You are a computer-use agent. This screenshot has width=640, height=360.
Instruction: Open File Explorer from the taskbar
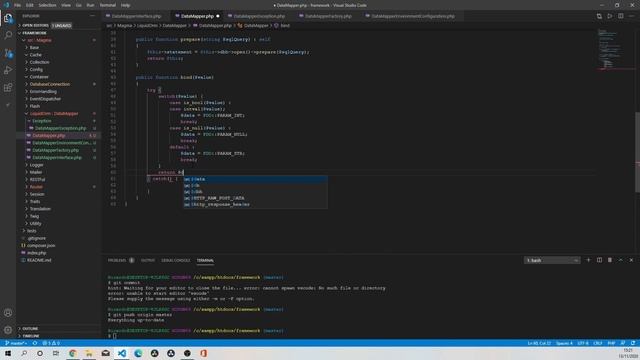click(89, 353)
